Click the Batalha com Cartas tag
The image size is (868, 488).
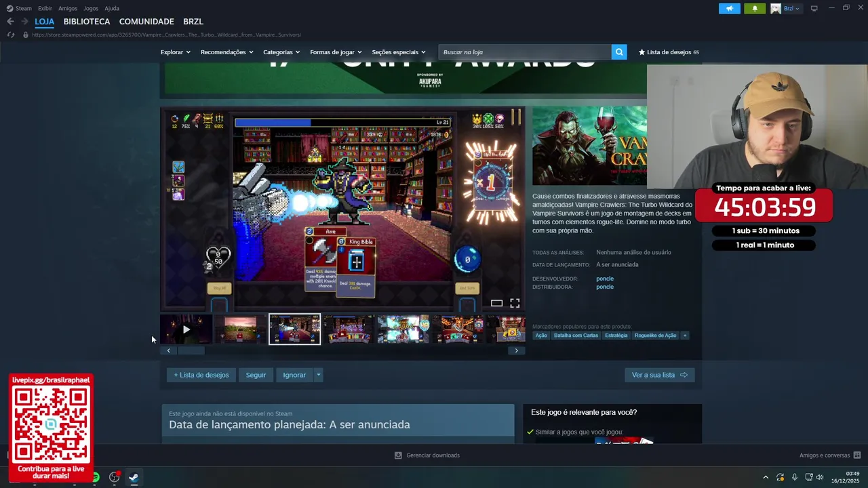click(x=576, y=335)
